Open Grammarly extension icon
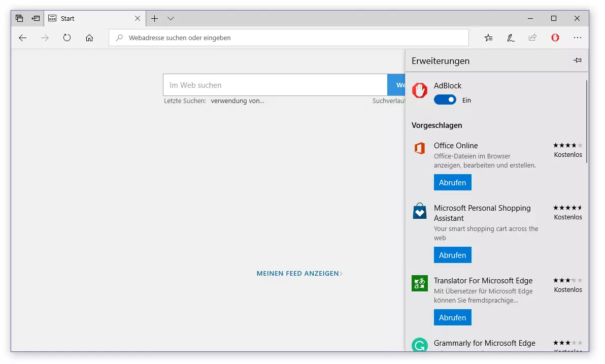The height and width of the screenshot is (364, 605). [419, 345]
